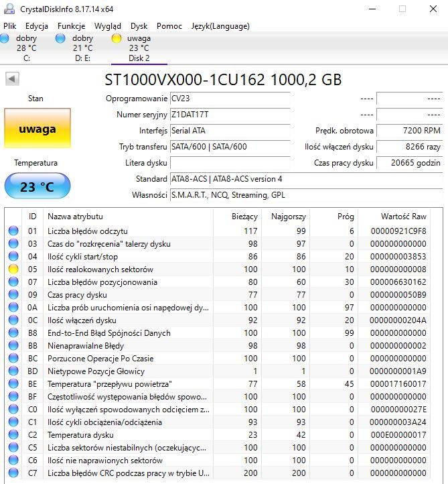Image resolution: width=448 pixels, height=484 pixels.
Task: Open the Język(Language) menu
Action: (x=220, y=26)
